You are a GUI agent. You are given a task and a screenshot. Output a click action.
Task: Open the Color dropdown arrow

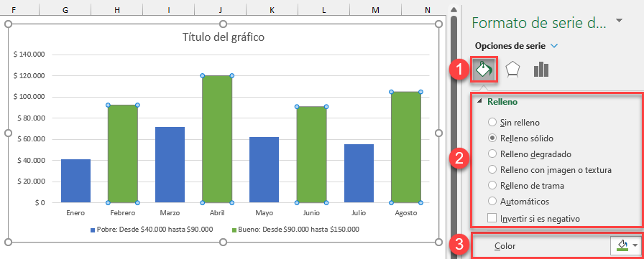point(636,245)
